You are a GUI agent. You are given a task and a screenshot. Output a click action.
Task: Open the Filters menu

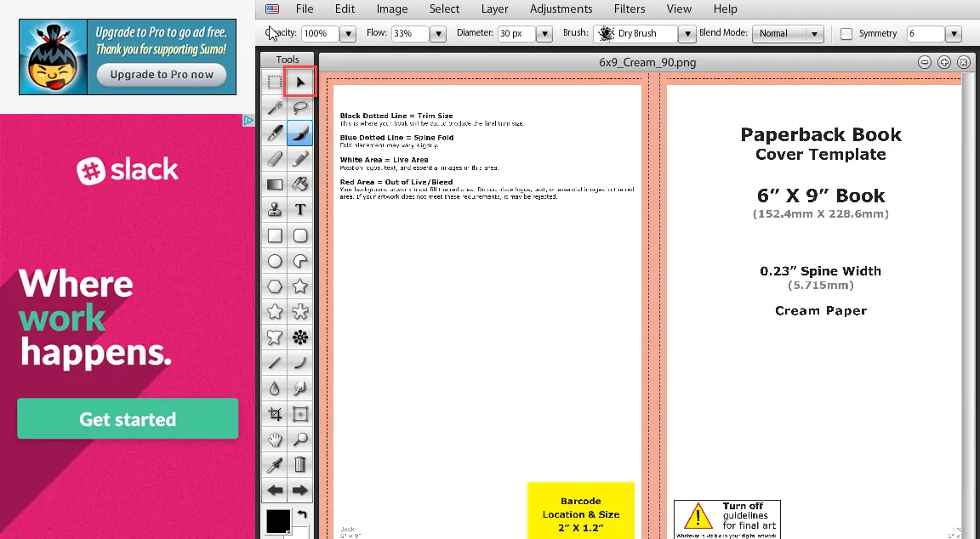[x=630, y=9]
